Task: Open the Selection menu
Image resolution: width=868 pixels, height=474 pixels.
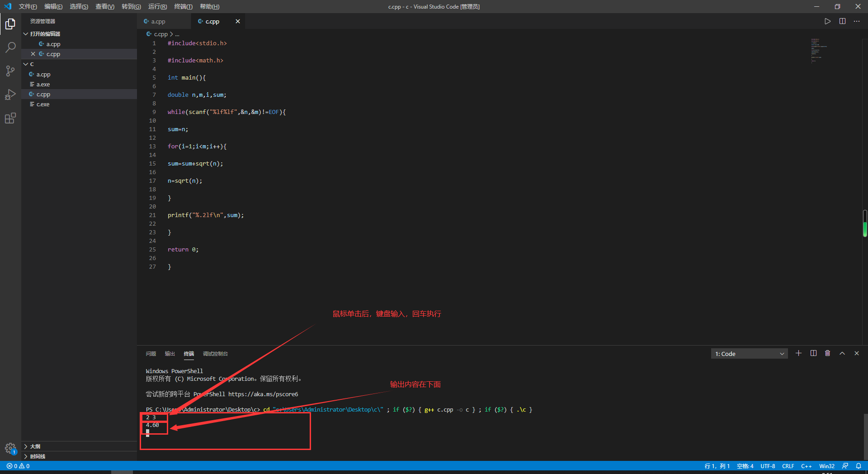Action: tap(79, 6)
